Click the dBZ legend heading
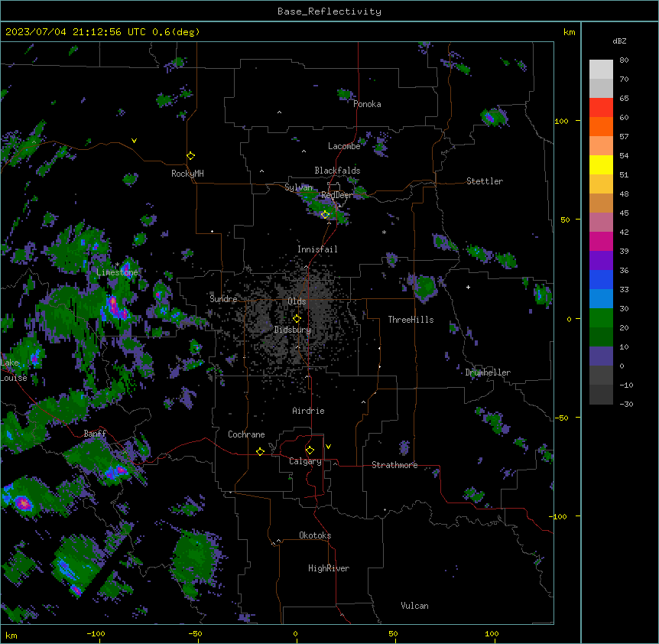This screenshot has height=644, width=659. tap(619, 41)
